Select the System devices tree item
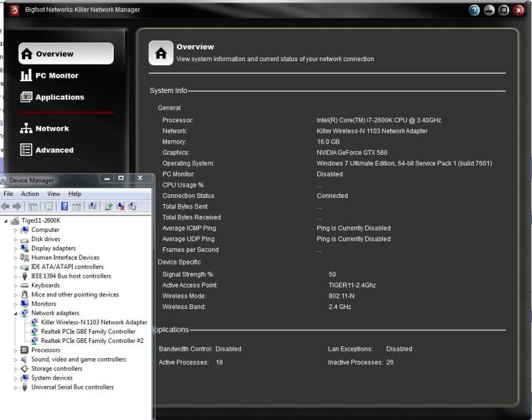 [x=52, y=377]
